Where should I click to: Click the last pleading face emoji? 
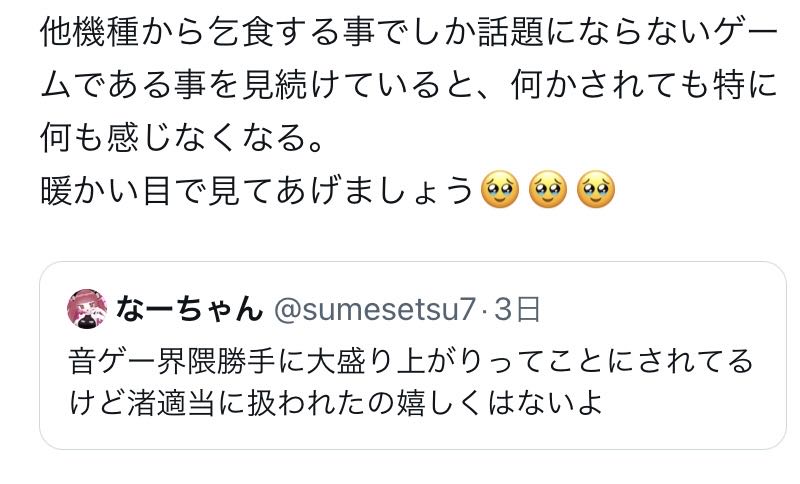tap(596, 187)
